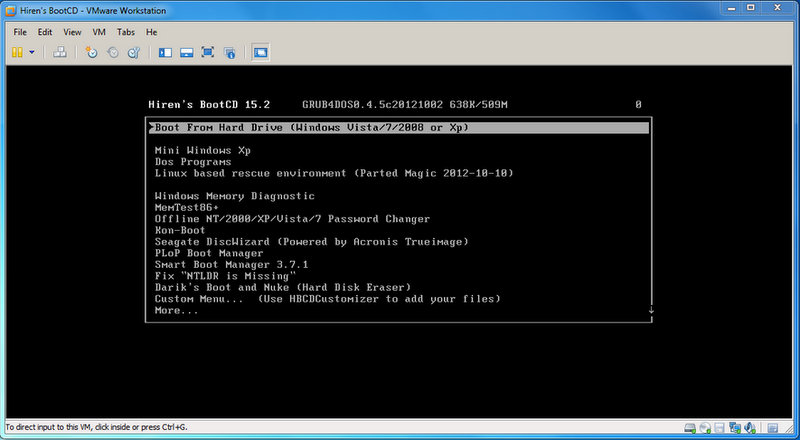Select 'Seagate DiscWizard' entry
Viewport: 800px width, 440px height.
[x=311, y=241]
